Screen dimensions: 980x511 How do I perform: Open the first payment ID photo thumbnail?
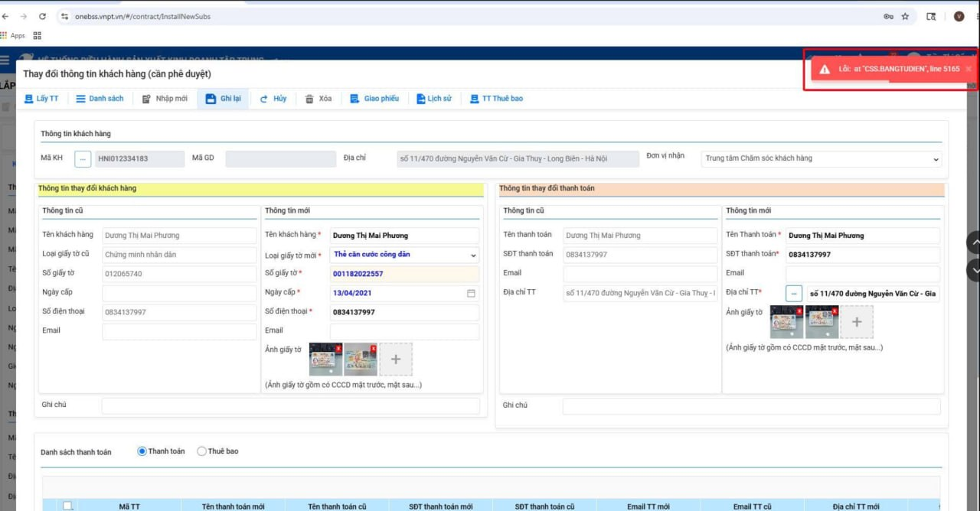(786, 323)
